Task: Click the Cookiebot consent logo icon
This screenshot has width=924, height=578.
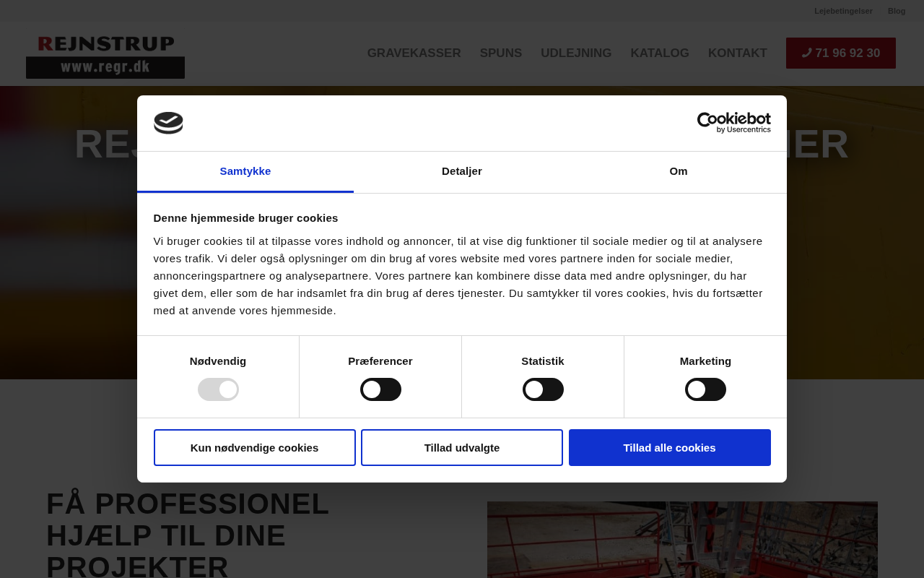Action: [168, 123]
